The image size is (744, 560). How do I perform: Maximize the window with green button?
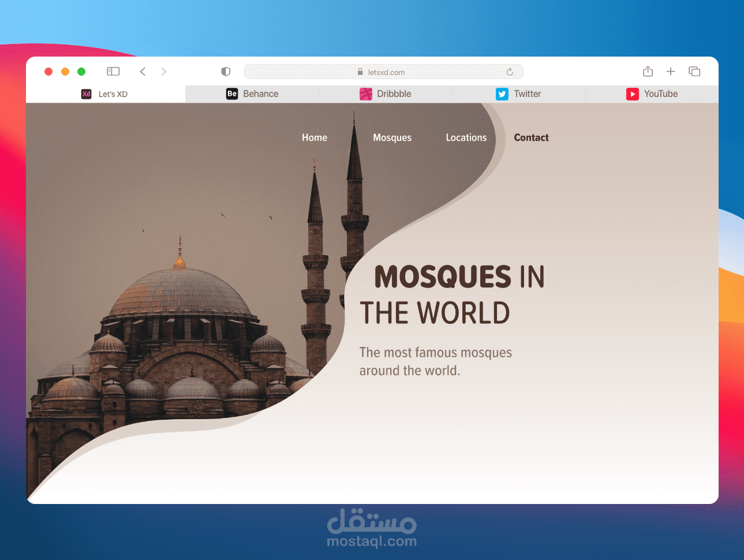pyautogui.click(x=81, y=72)
